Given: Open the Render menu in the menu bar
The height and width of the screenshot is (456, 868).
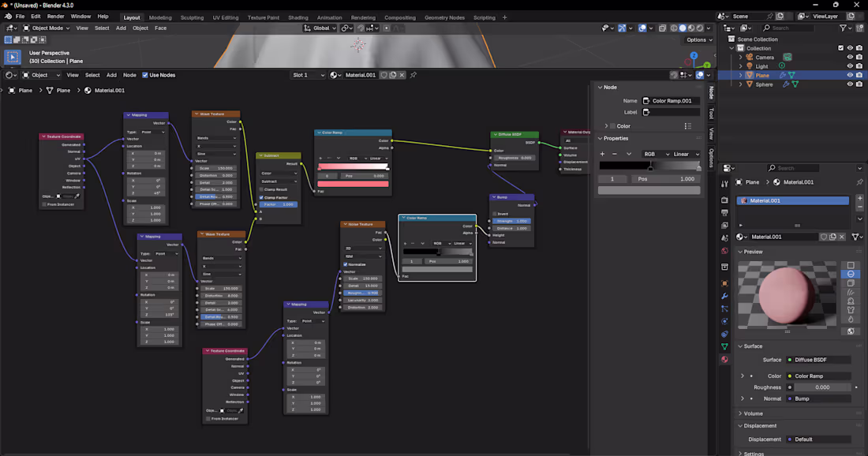Looking at the screenshot, I should [x=55, y=16].
